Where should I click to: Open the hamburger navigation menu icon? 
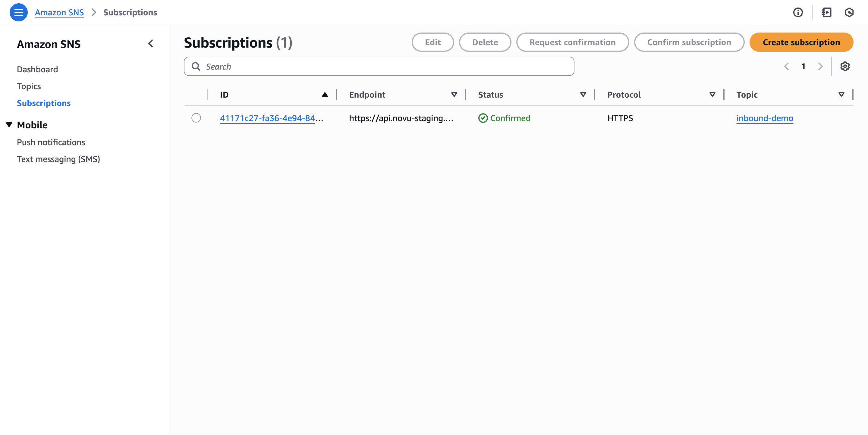18,12
